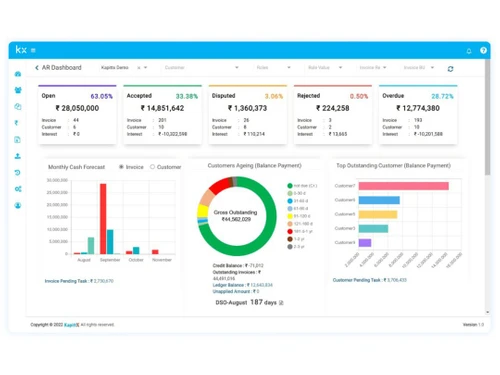500x375 pixels.
Task: Click the Open card 63.05% value
Action: click(102, 96)
